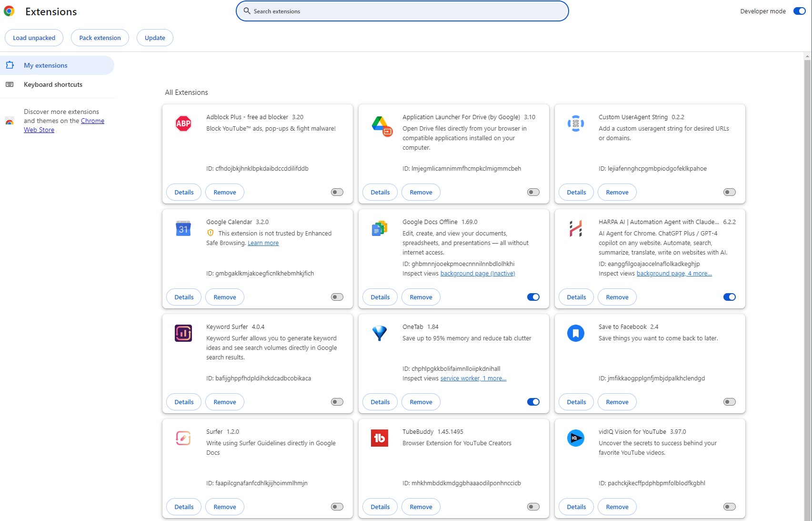
Task: Remove the TubeBuddy extension
Action: coord(421,507)
